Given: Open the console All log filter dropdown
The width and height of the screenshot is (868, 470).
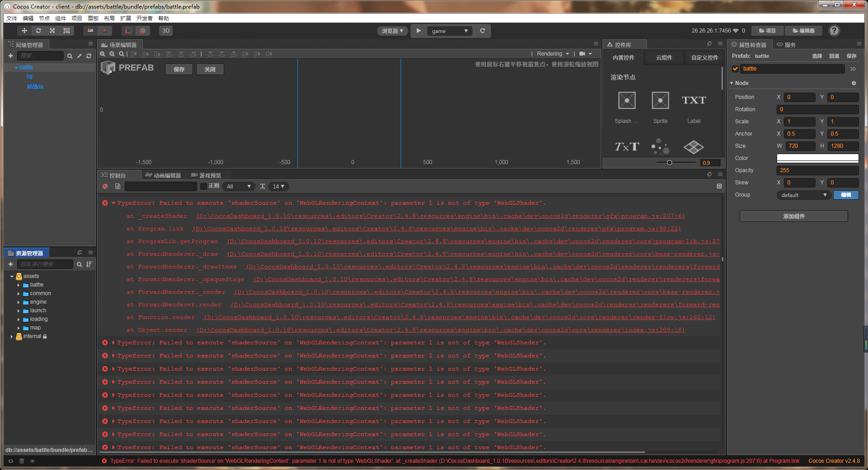Looking at the screenshot, I should coord(239,186).
